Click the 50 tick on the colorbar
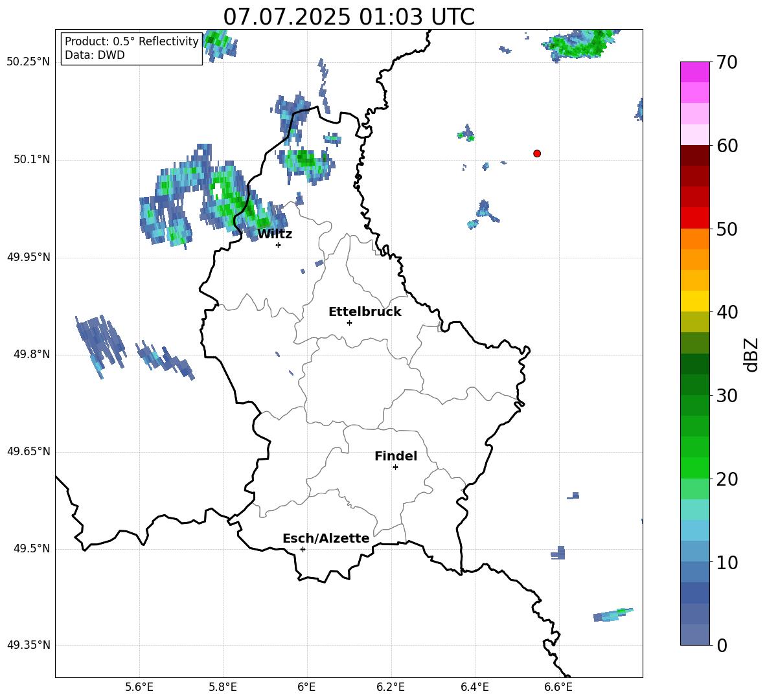The image size is (767, 700). tap(727, 229)
